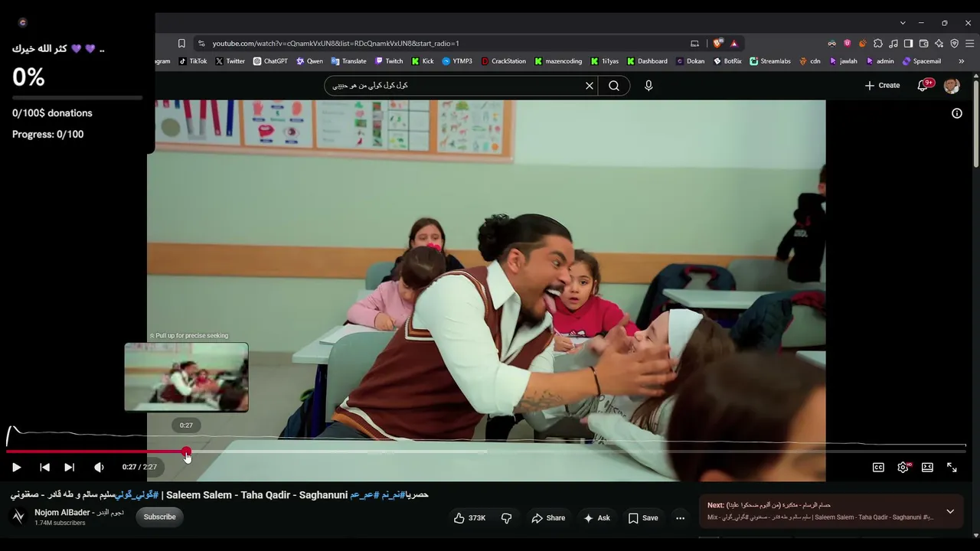
Task: Open the BotRix bookmark
Action: pos(727,61)
